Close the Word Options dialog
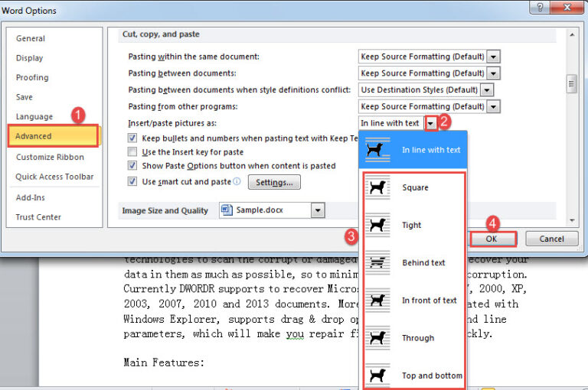The width and height of the screenshot is (588, 390). (x=568, y=7)
